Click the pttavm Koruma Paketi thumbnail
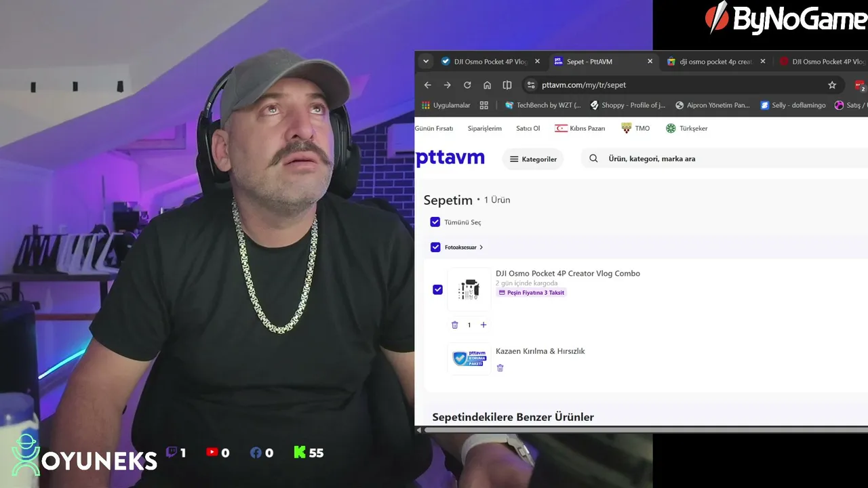 point(469,359)
